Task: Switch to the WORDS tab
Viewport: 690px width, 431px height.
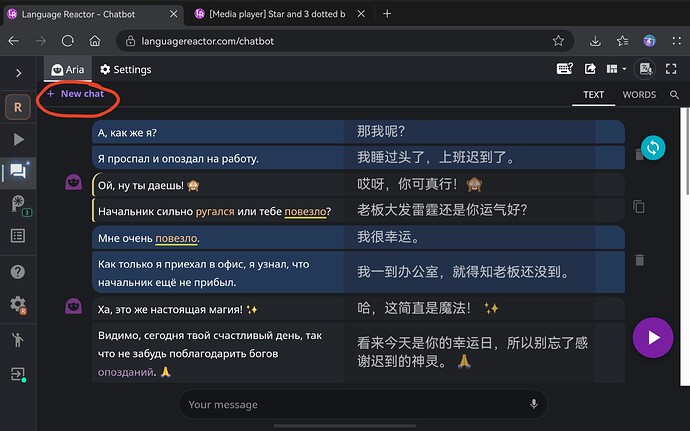Action: click(639, 95)
